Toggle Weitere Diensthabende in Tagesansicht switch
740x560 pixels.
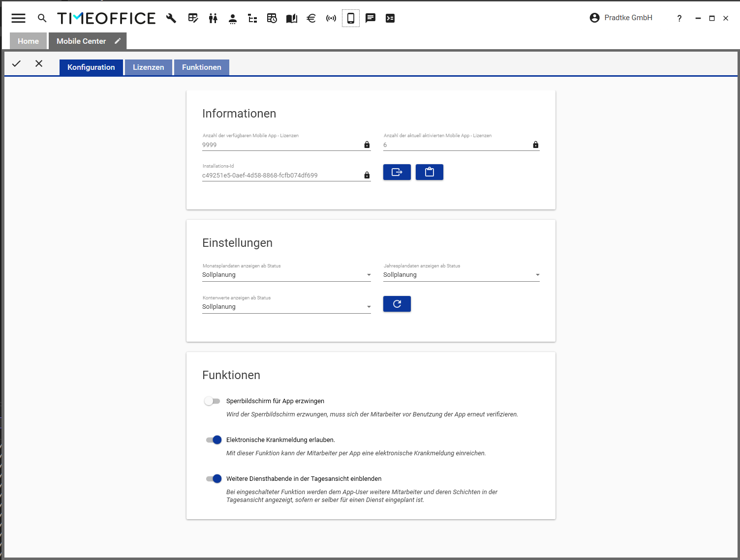pyautogui.click(x=214, y=479)
